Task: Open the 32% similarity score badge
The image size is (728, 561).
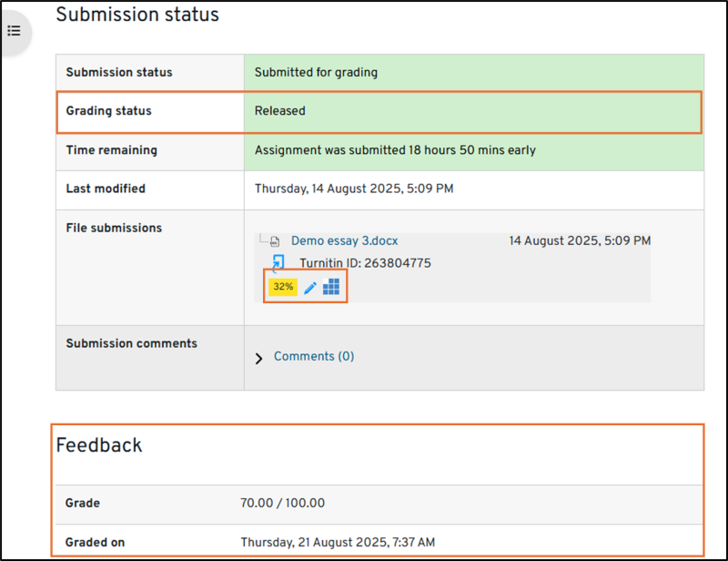Action: [283, 287]
